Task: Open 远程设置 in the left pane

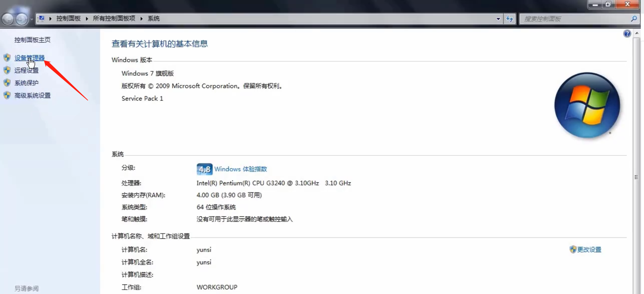Action: point(26,70)
